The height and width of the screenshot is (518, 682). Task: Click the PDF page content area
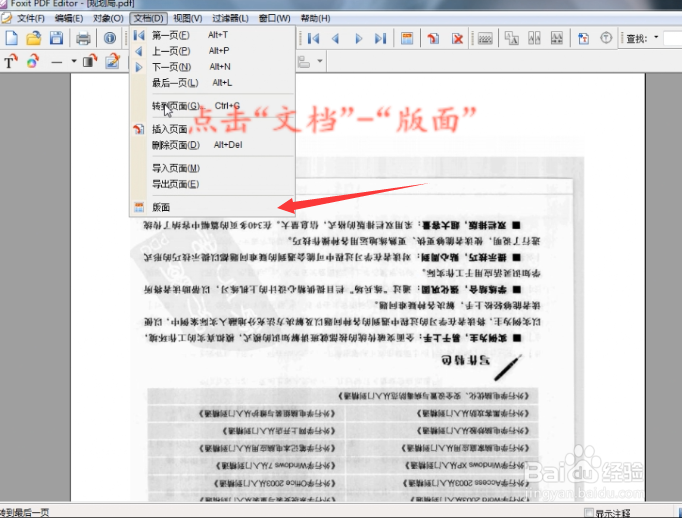358,287
